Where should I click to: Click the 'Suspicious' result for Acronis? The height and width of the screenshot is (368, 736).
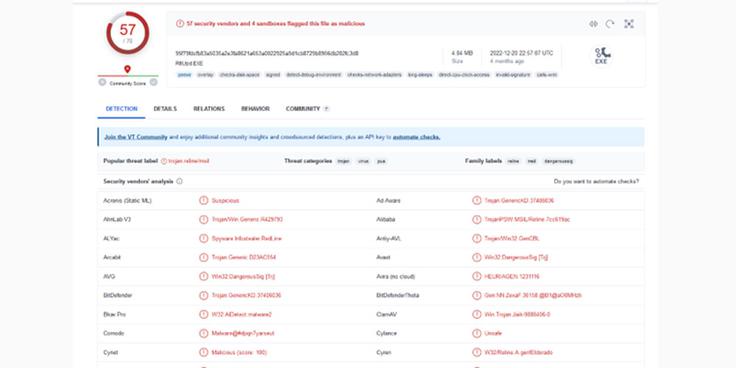tap(225, 200)
